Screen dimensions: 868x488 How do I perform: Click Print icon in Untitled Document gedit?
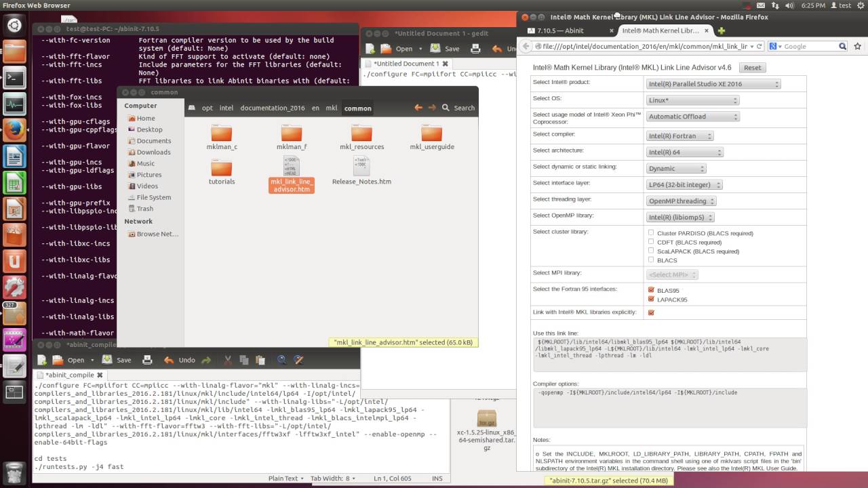coord(475,48)
